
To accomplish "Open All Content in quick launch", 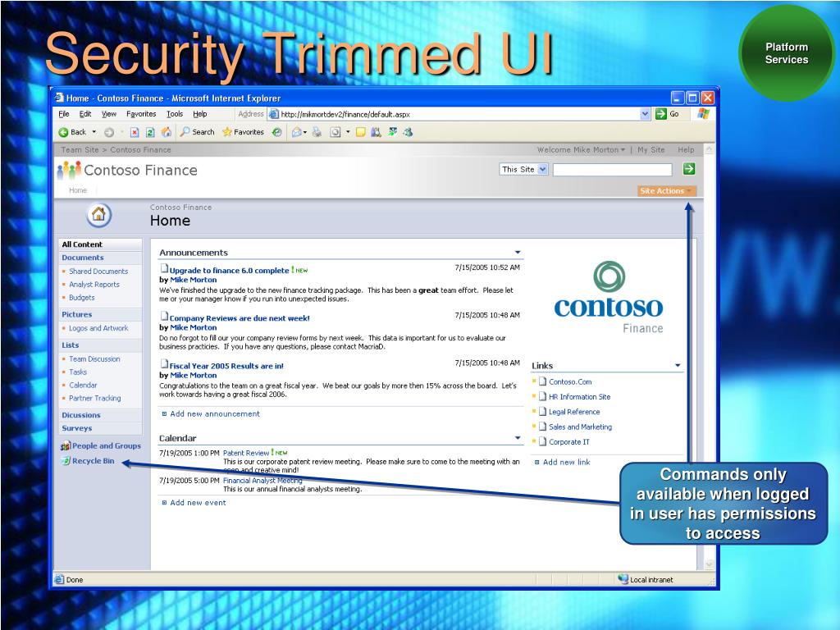I will click(82, 244).
